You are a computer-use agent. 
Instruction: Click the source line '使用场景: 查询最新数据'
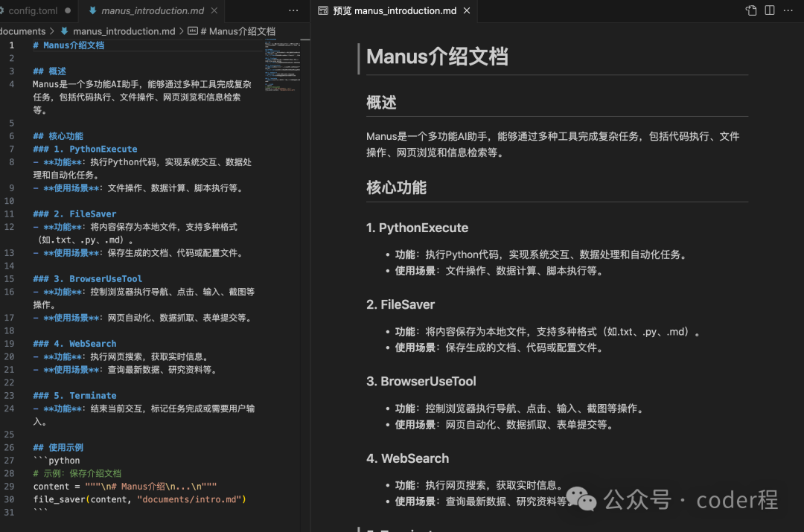[x=125, y=370]
